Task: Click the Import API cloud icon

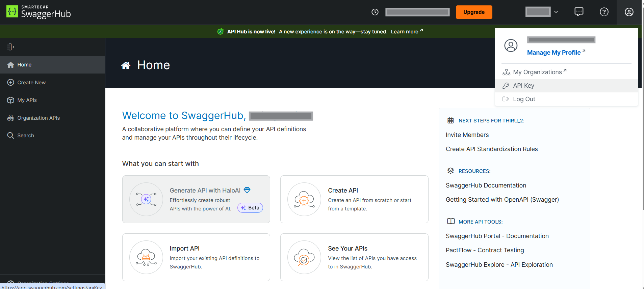Action: click(146, 257)
